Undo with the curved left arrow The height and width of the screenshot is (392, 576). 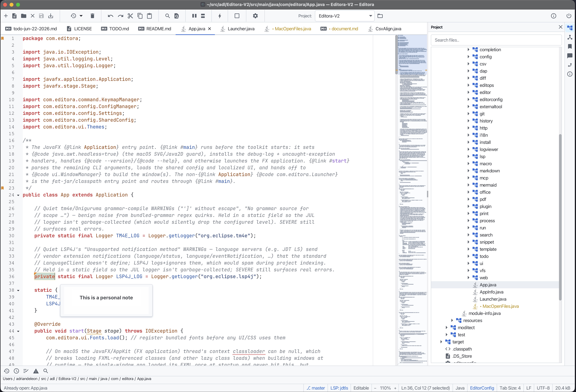point(111,16)
